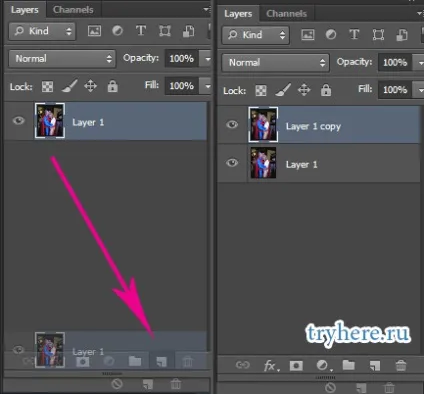The image size is (424, 394).
Task: Filter smart objects in the single-layer panel
Action: coord(188,31)
